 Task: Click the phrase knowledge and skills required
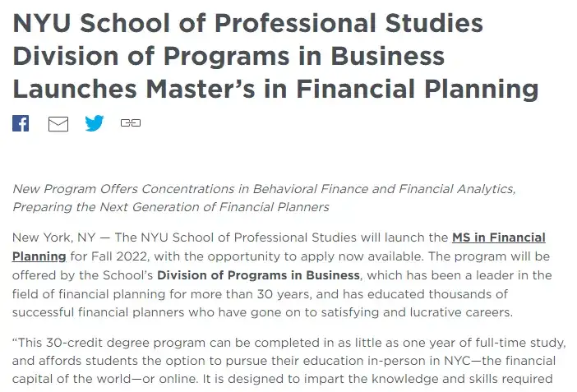coord(462,379)
